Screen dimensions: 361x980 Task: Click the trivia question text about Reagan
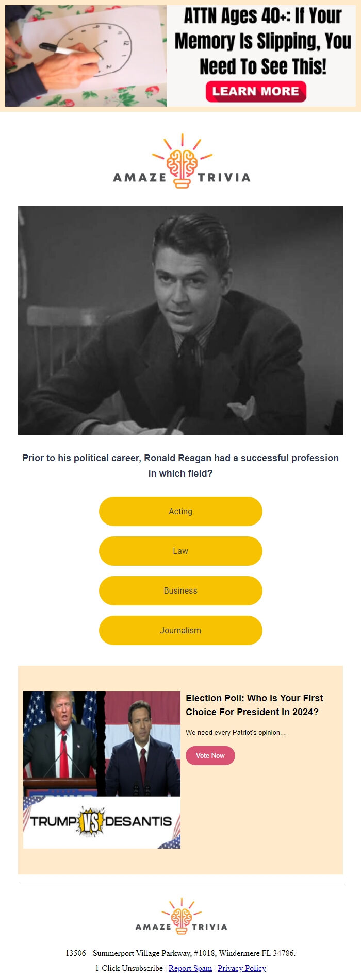click(x=180, y=465)
